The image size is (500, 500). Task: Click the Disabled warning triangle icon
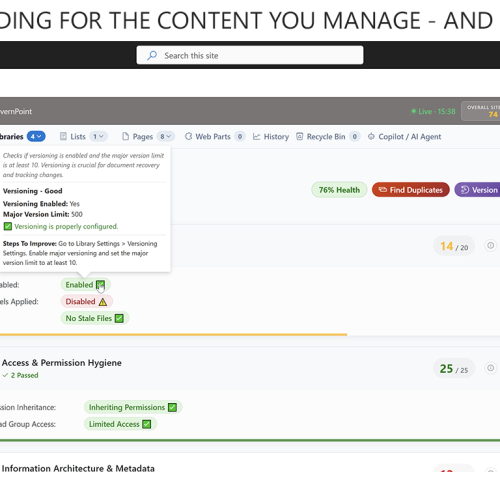point(103,302)
